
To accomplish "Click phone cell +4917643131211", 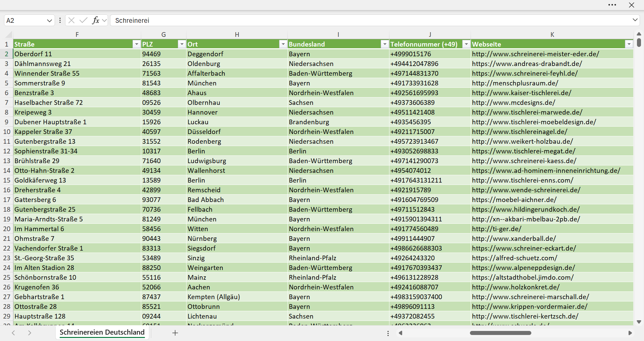I will (x=430, y=180).
